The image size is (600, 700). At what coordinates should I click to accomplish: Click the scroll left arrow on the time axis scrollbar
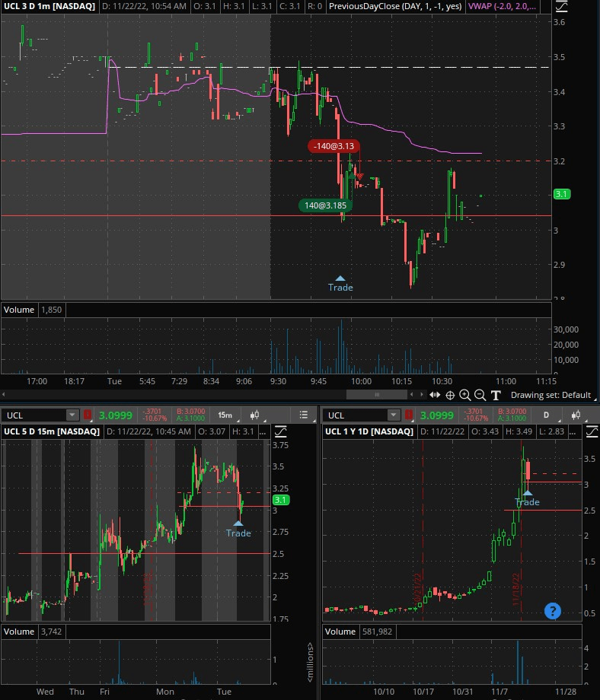click(x=411, y=395)
